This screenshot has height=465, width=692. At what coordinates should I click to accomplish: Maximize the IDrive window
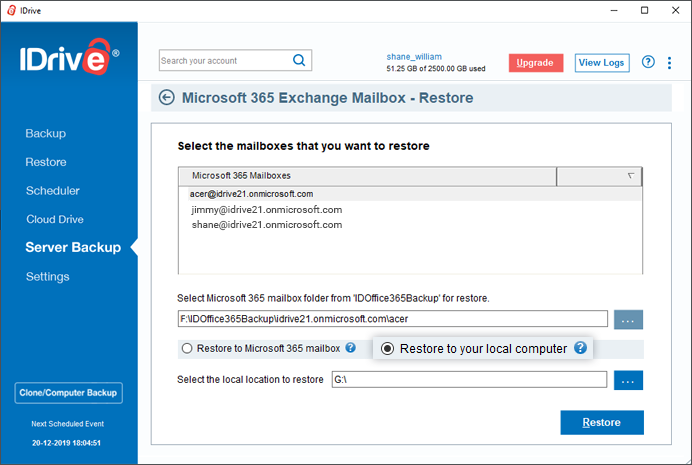(x=644, y=10)
